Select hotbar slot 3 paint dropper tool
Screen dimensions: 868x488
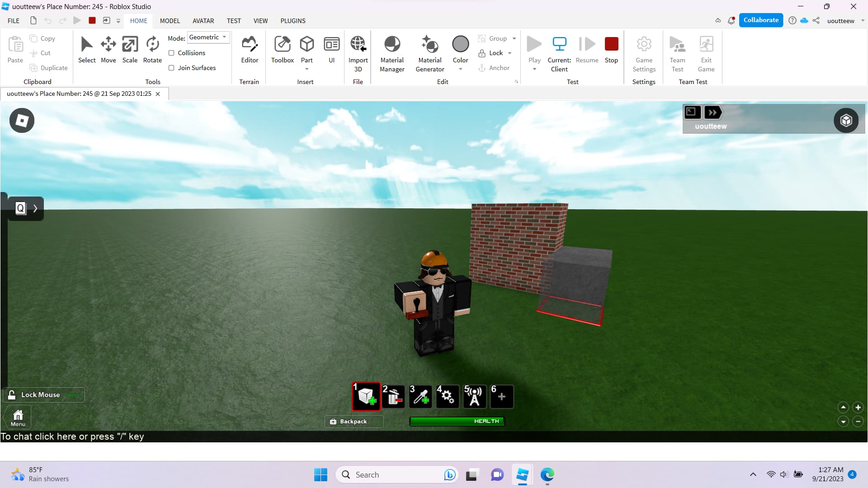[420, 397]
